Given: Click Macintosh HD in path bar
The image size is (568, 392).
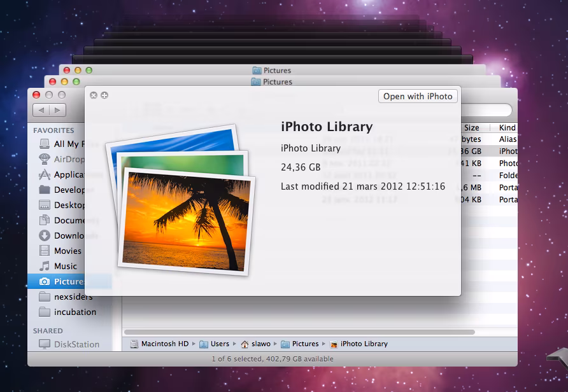Looking at the screenshot, I should (x=160, y=344).
